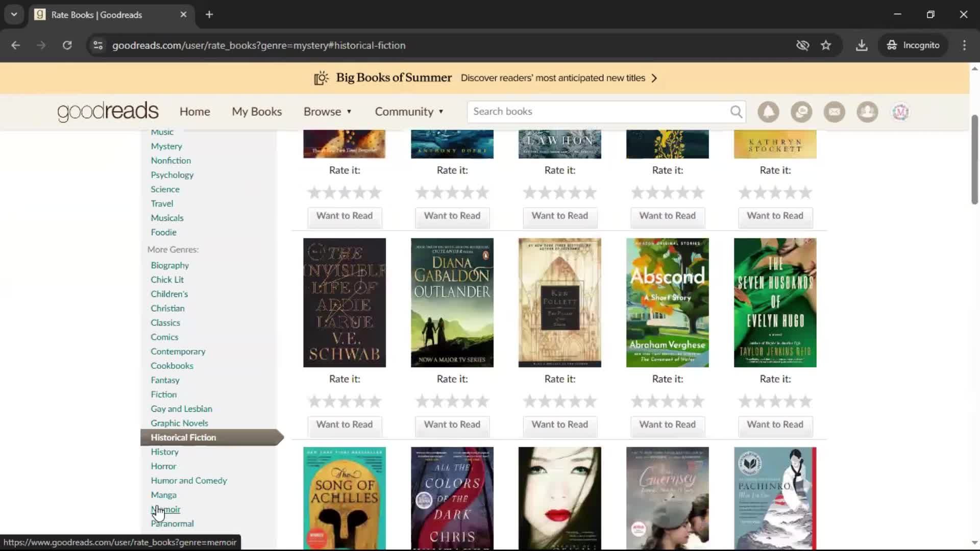This screenshot has width=980, height=551.
Task: Click Discover readers' most anticipated new titles
Action: (553, 78)
